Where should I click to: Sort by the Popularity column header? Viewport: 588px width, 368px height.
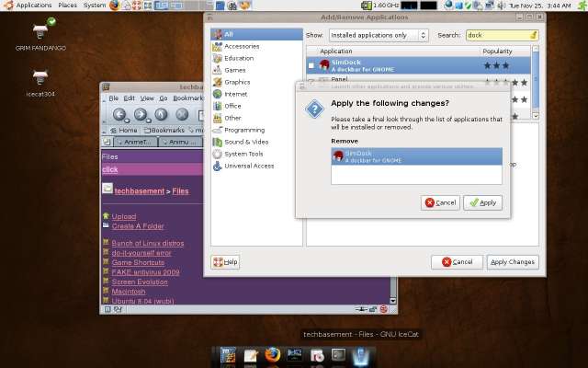click(504, 52)
